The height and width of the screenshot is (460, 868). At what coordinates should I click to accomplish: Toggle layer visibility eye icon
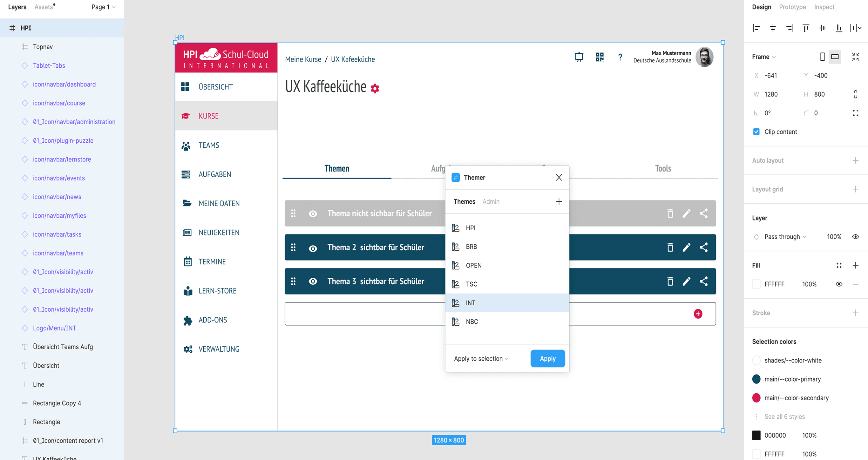click(x=855, y=237)
